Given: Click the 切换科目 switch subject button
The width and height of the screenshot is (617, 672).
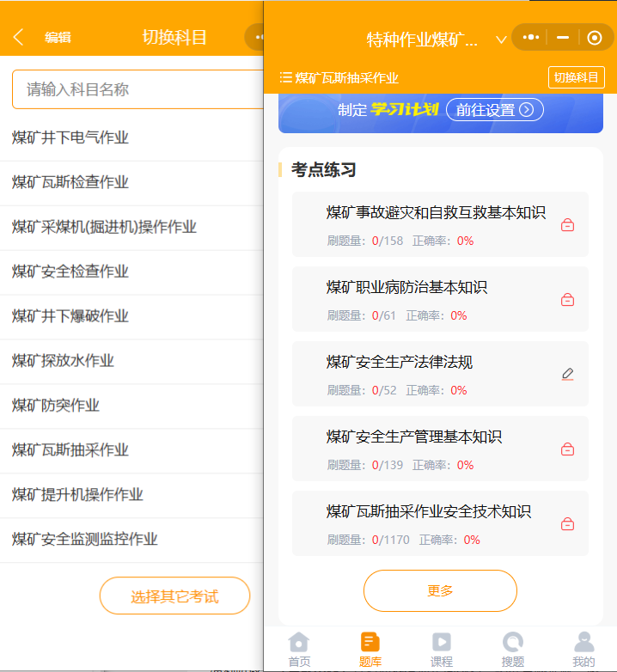Looking at the screenshot, I should [x=577, y=77].
